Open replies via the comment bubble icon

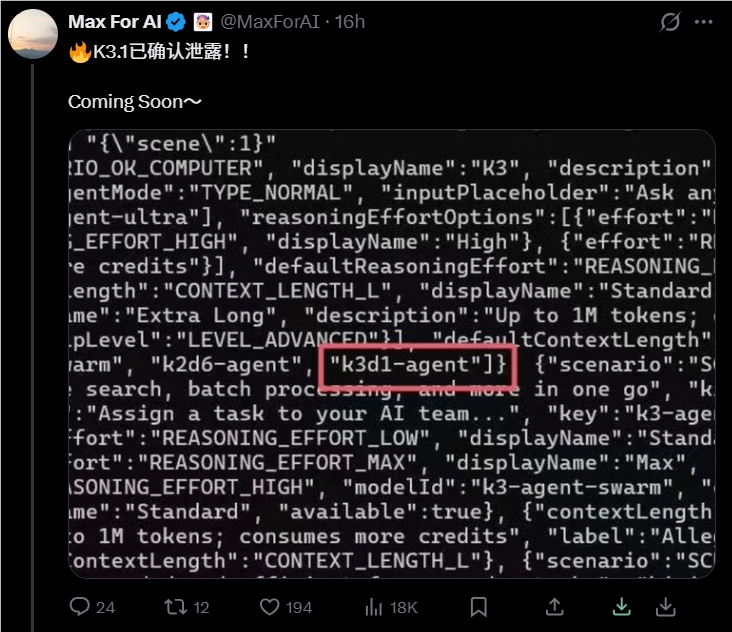(x=79, y=607)
